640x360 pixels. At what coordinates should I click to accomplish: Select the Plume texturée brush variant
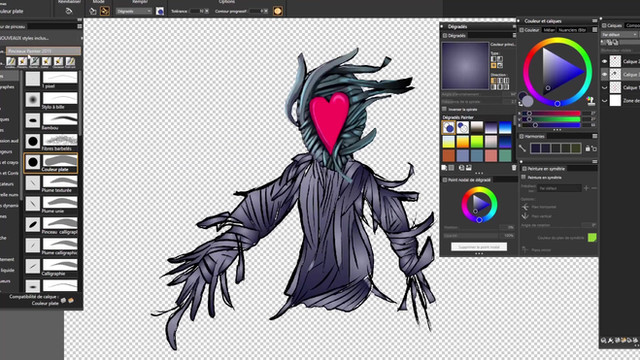coord(51,183)
